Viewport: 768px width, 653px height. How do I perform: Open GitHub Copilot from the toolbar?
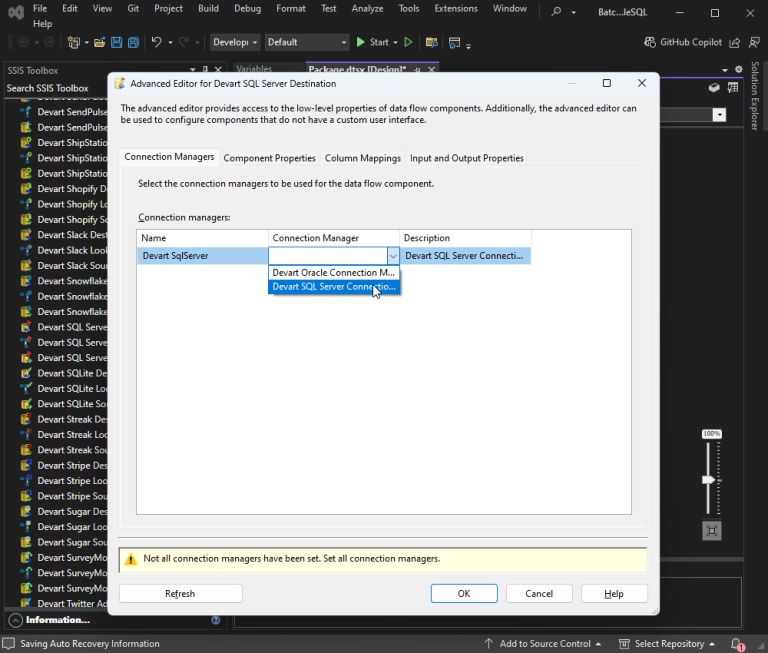pos(682,42)
